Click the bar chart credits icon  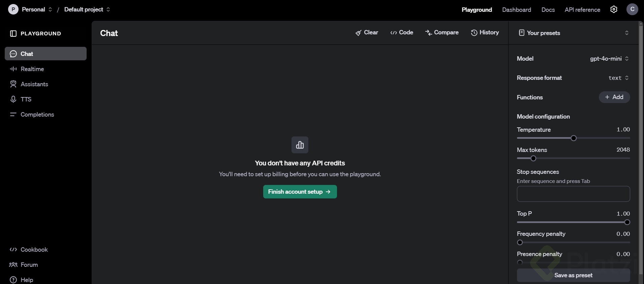coord(300,145)
